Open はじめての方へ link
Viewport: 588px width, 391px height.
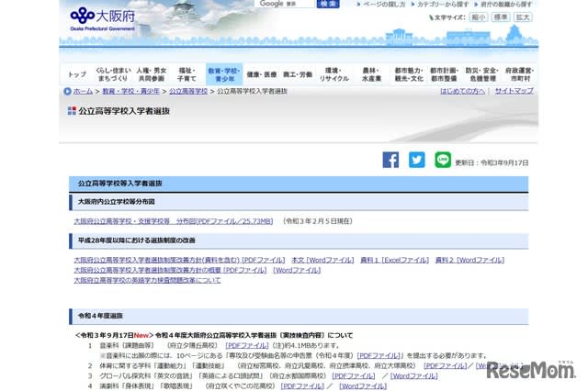(x=462, y=91)
